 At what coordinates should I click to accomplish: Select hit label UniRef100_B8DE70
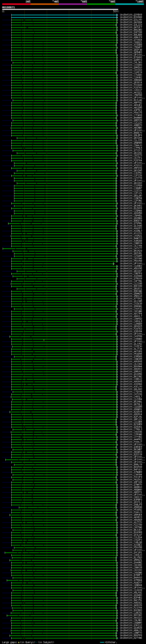[131, 133]
